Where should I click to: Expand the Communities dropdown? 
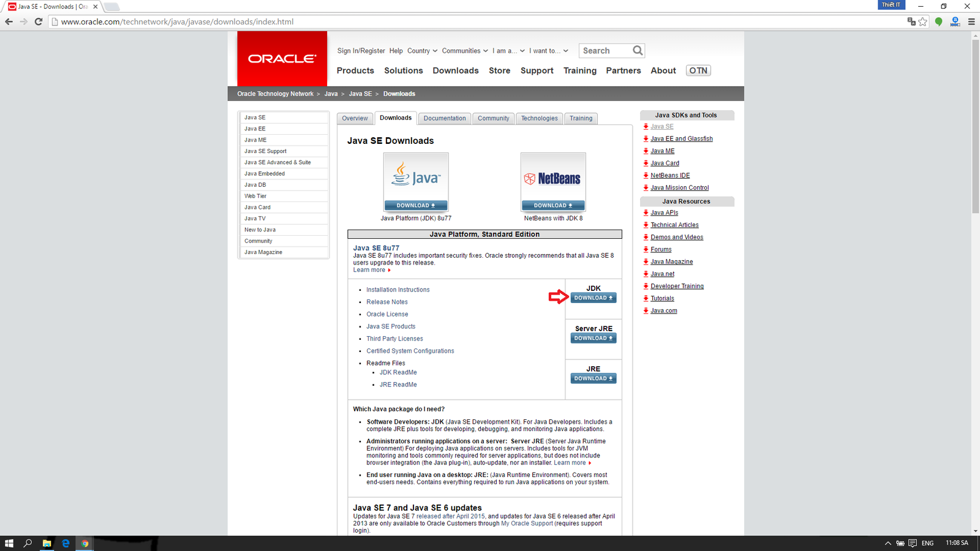click(x=465, y=51)
